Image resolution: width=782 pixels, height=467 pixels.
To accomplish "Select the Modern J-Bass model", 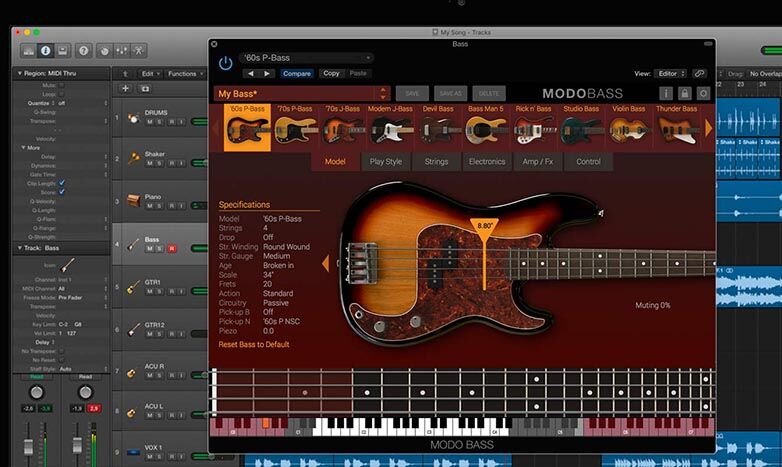I will click(390, 128).
